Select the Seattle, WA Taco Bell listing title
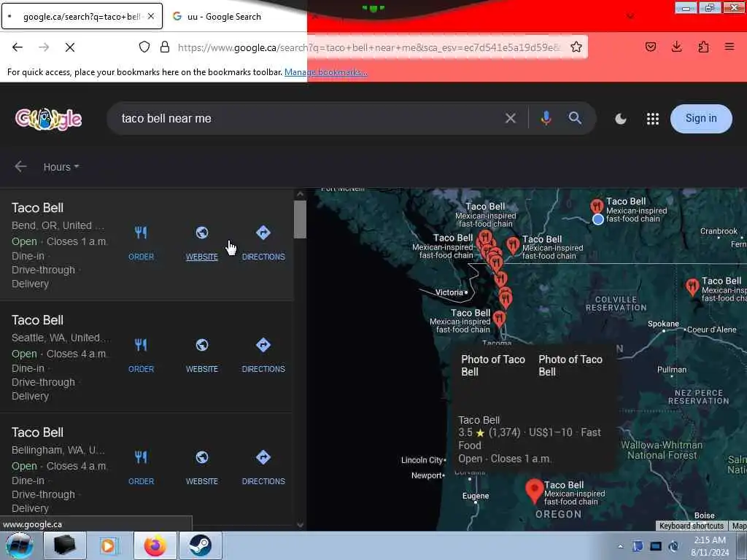The width and height of the screenshot is (747, 560). coord(38,321)
